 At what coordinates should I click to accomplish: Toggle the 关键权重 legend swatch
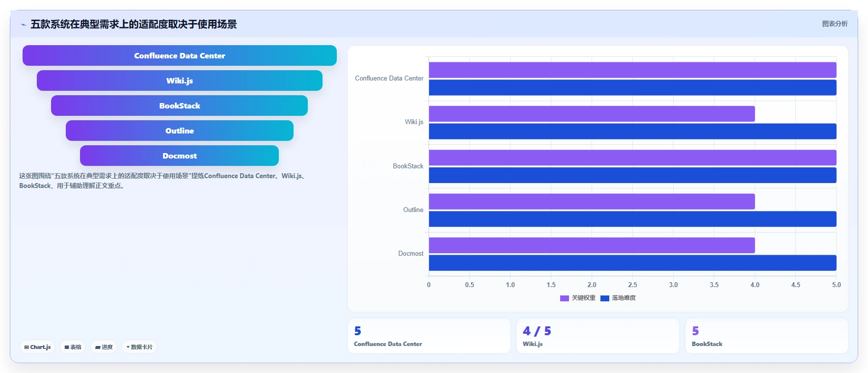tap(564, 298)
